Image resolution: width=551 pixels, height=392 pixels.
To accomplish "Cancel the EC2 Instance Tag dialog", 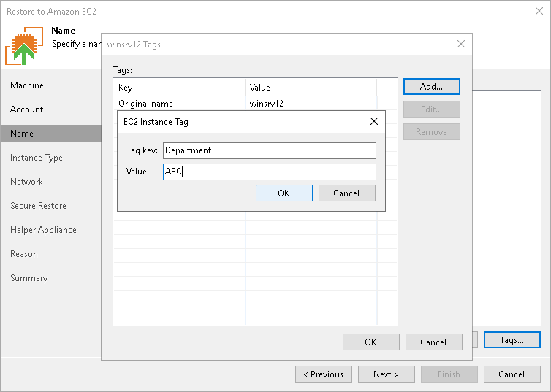I will [x=347, y=193].
